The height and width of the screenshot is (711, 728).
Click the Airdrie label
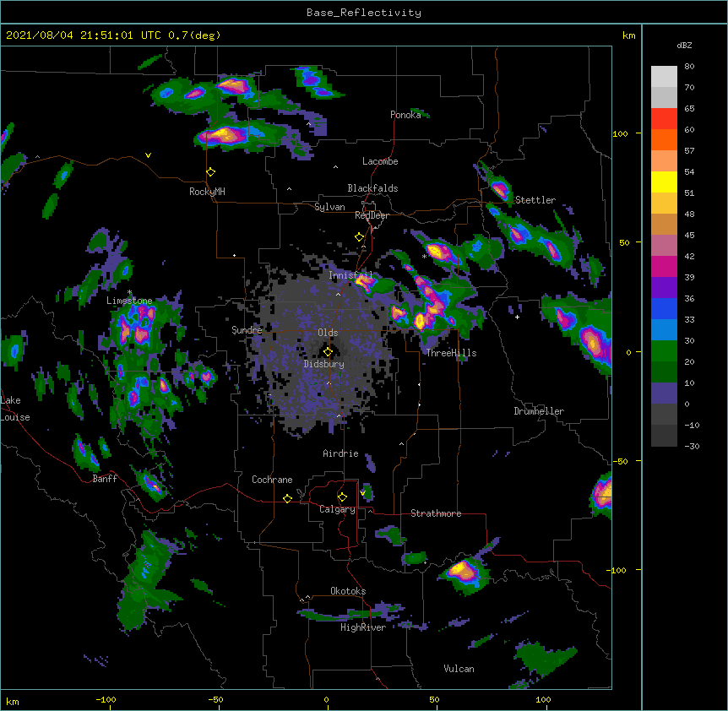point(340,453)
